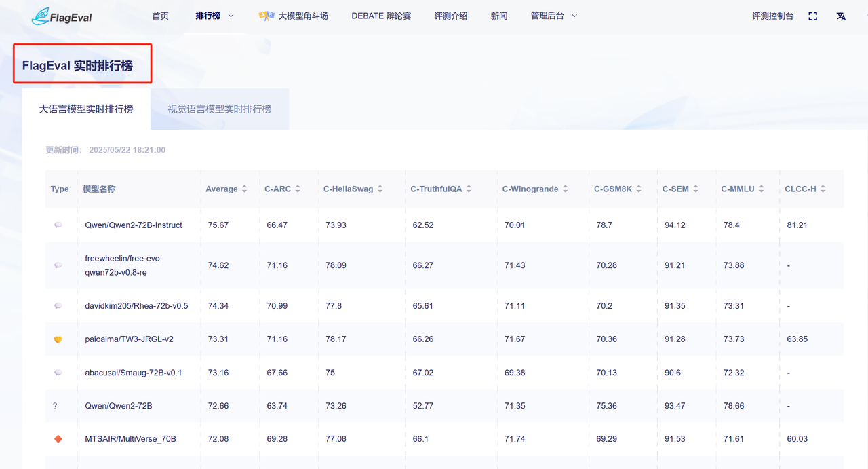Viewport: 868px width, 469px height.
Task: Toggle fullscreen mode icon
Action: click(813, 16)
